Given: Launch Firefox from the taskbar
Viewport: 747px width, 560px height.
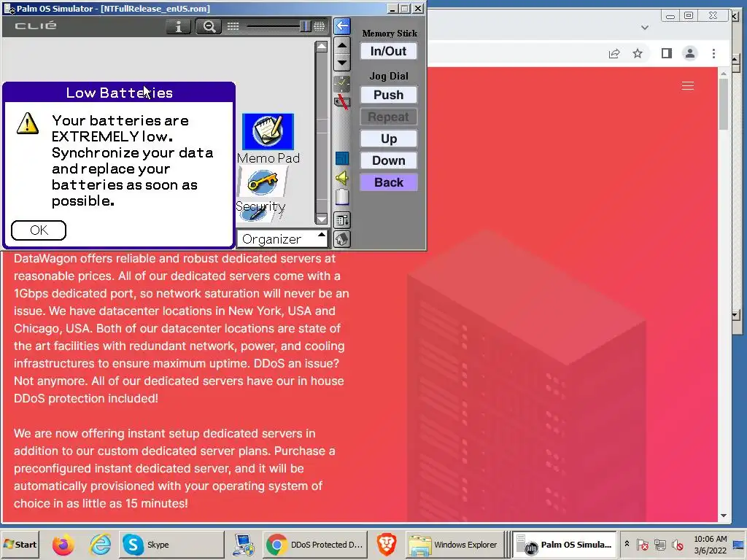Looking at the screenshot, I should [x=63, y=544].
